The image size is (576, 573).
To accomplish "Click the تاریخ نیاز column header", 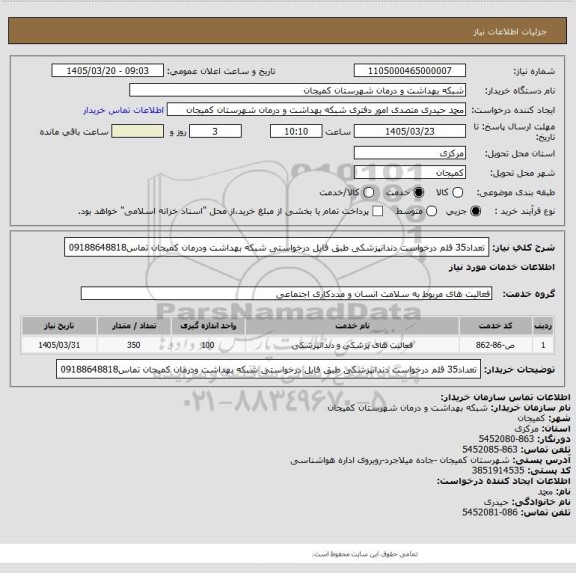I will (x=59, y=326).
